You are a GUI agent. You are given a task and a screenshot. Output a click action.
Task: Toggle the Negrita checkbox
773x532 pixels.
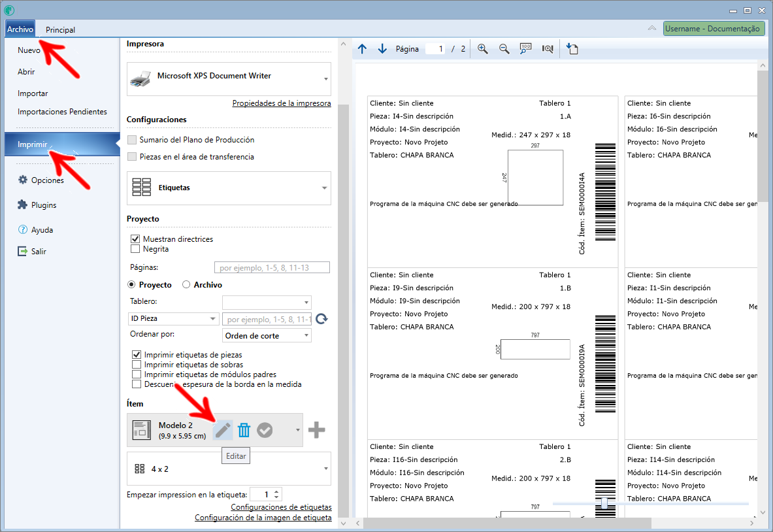pos(136,249)
